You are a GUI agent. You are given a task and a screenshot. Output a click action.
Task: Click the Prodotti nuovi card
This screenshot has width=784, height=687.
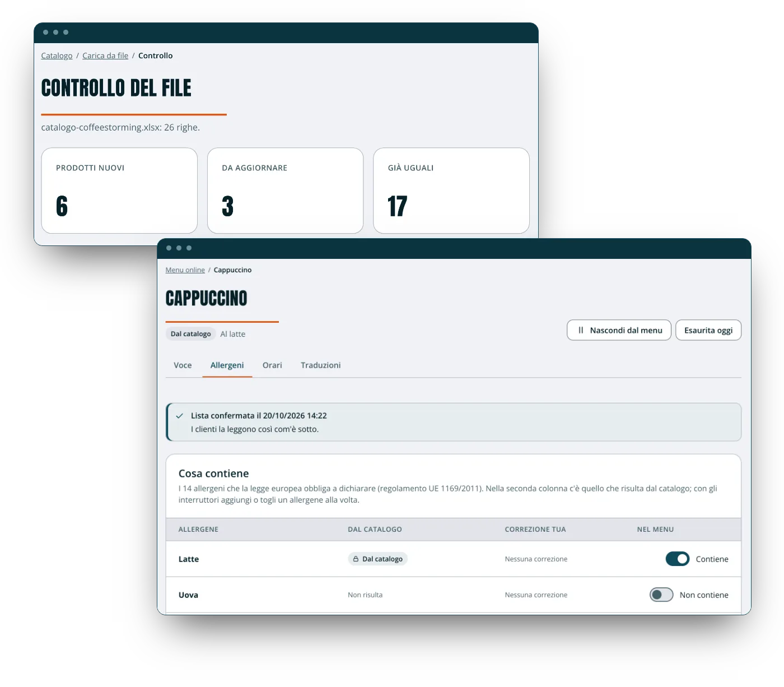point(119,191)
